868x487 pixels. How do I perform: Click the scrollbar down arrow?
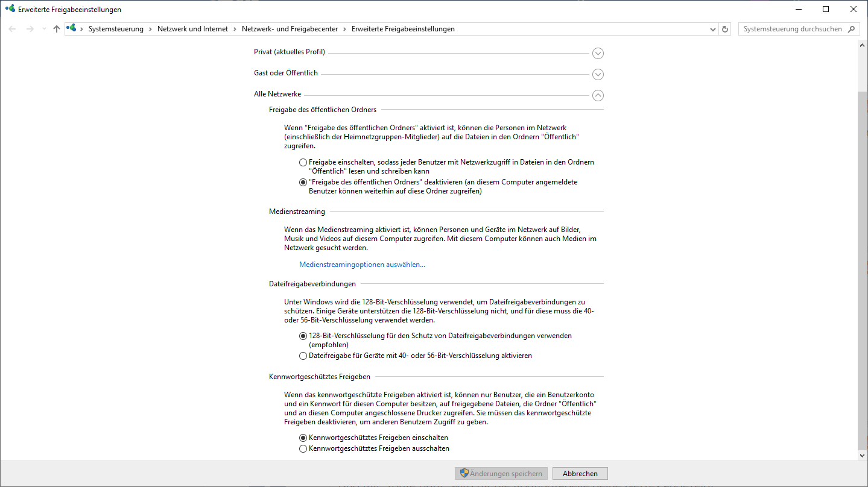(863, 455)
